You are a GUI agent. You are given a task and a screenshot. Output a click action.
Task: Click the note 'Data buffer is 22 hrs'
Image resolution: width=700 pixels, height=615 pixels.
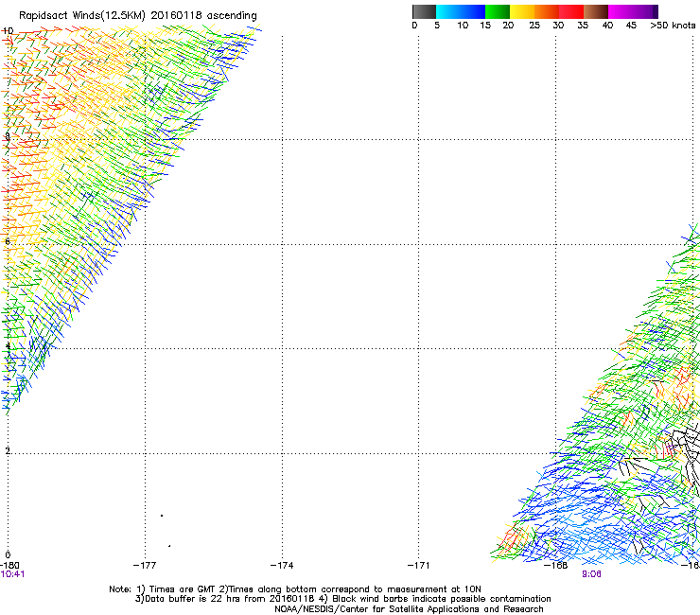[x=191, y=599]
